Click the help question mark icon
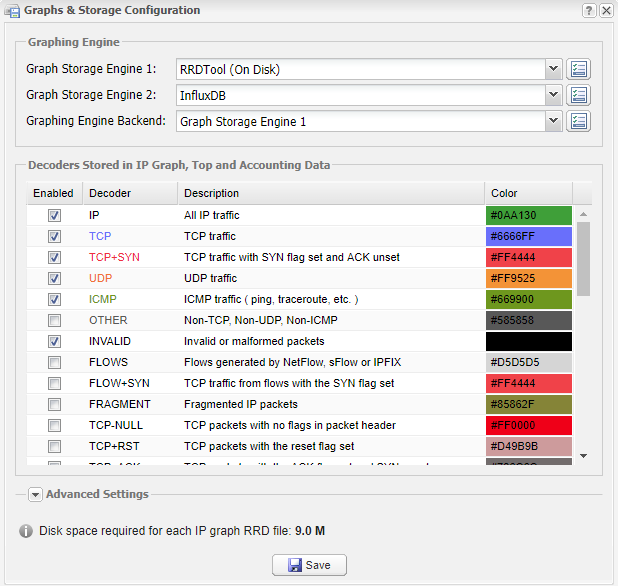618x586 pixels. (589, 10)
